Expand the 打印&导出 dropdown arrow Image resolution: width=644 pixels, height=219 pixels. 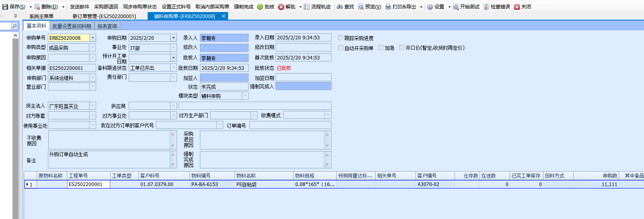pyautogui.click(x=421, y=7)
